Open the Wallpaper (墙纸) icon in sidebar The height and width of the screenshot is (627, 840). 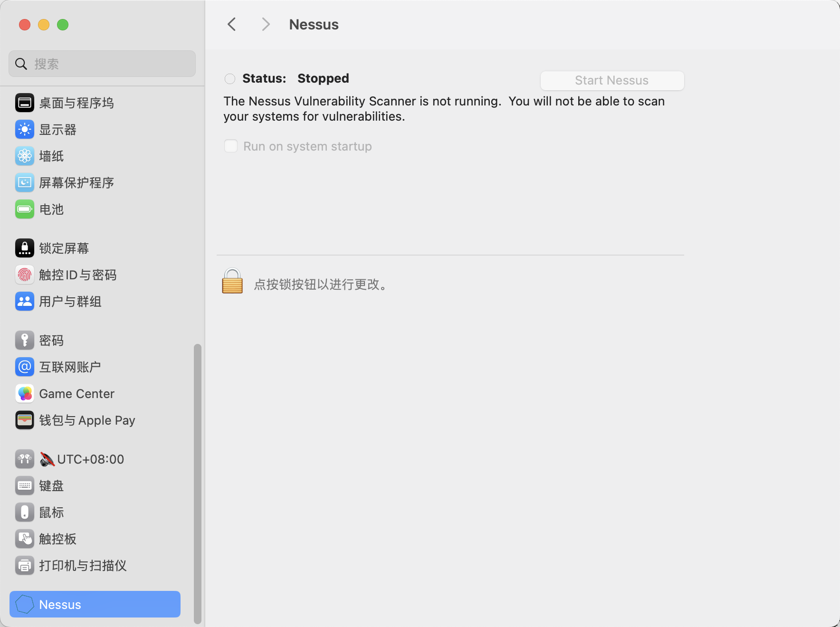point(25,156)
